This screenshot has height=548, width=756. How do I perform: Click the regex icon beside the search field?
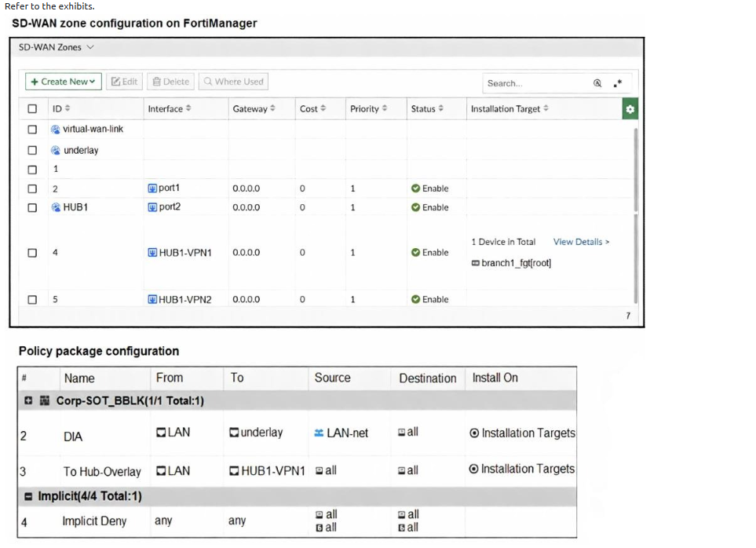point(618,83)
